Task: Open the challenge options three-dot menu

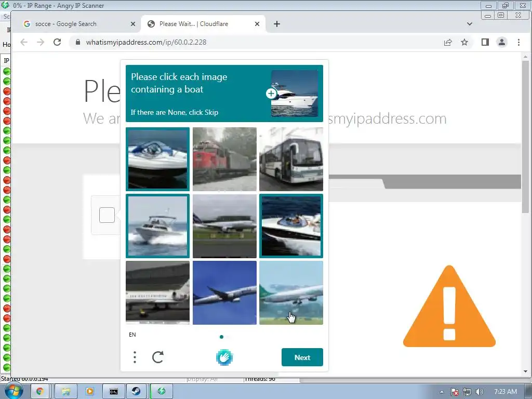Action: 135,357
